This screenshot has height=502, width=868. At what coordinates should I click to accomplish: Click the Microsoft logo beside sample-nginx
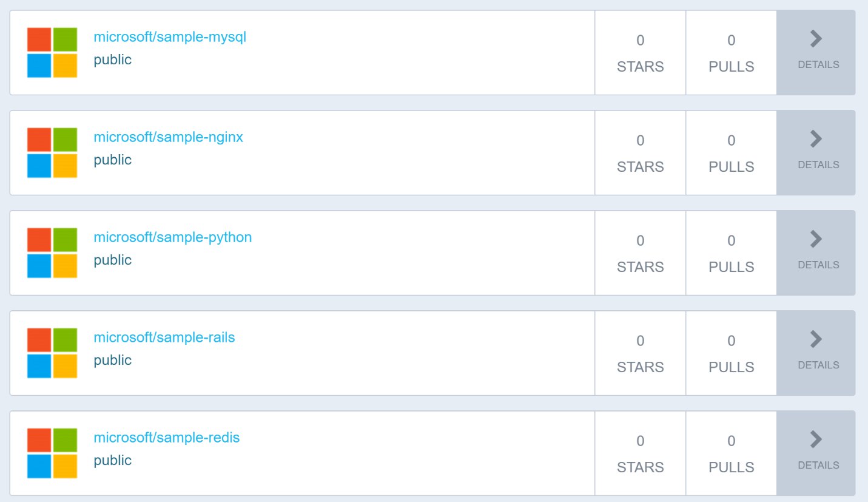point(52,152)
